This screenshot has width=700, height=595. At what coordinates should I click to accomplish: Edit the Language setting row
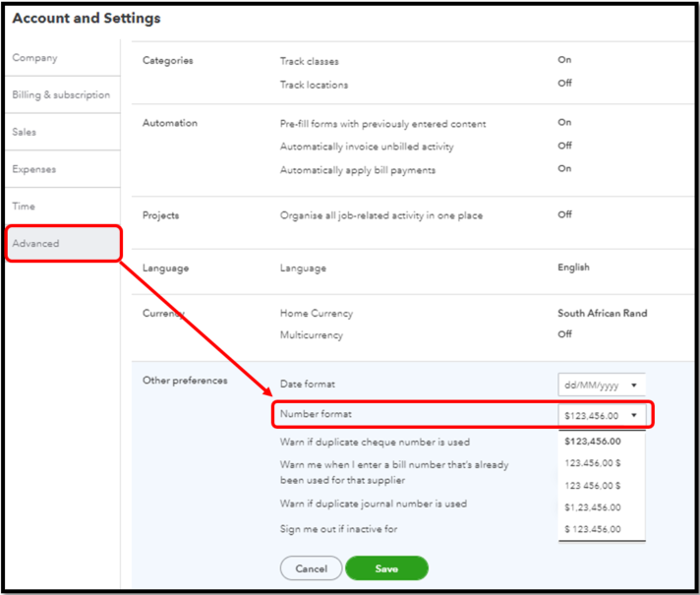[413, 268]
